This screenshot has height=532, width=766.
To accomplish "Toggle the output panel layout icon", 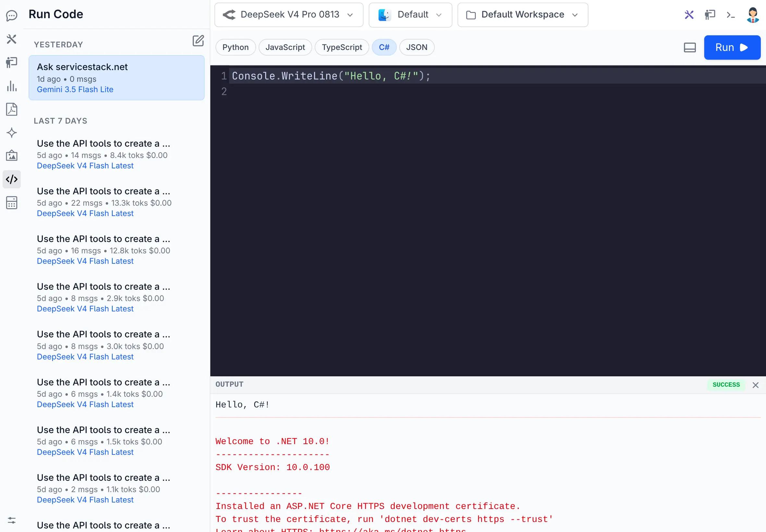I will point(690,47).
